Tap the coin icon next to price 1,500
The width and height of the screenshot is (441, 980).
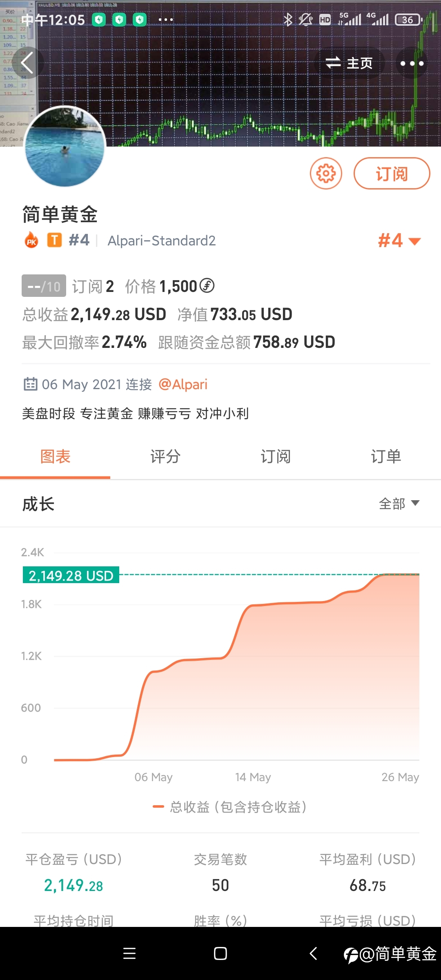(207, 286)
